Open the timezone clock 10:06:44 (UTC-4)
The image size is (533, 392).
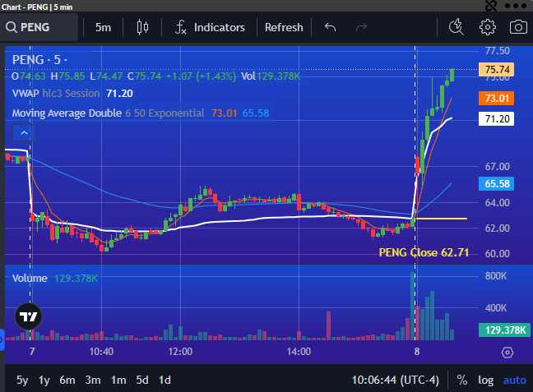(x=395, y=380)
